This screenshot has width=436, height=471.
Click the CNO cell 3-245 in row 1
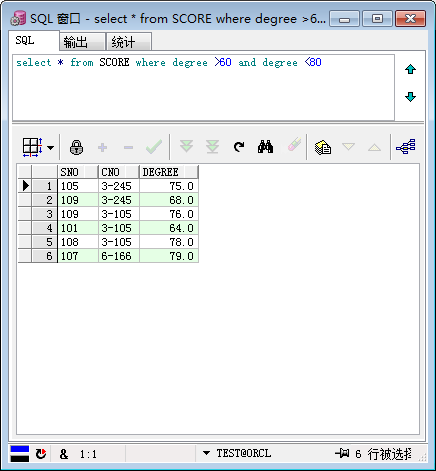pos(119,186)
